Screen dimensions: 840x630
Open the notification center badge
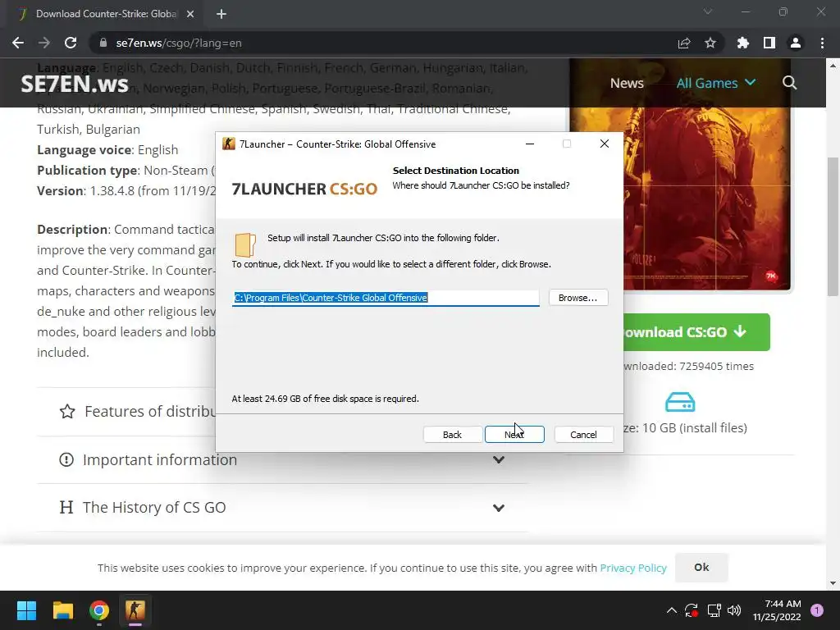(x=817, y=610)
